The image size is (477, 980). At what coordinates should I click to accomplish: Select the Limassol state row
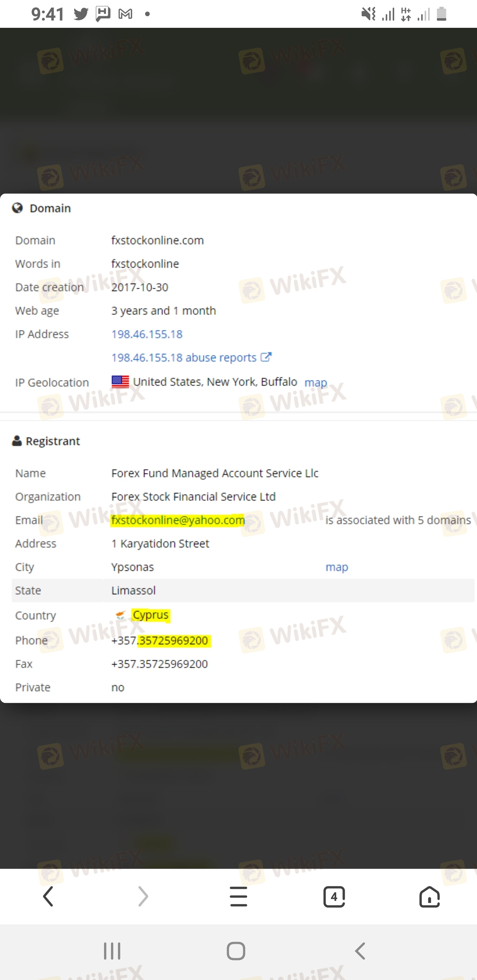tap(243, 590)
